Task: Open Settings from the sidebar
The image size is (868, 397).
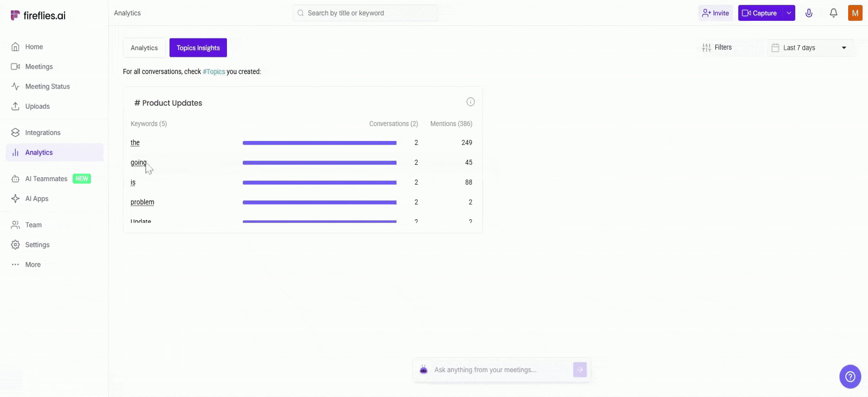Action: pyautogui.click(x=37, y=245)
